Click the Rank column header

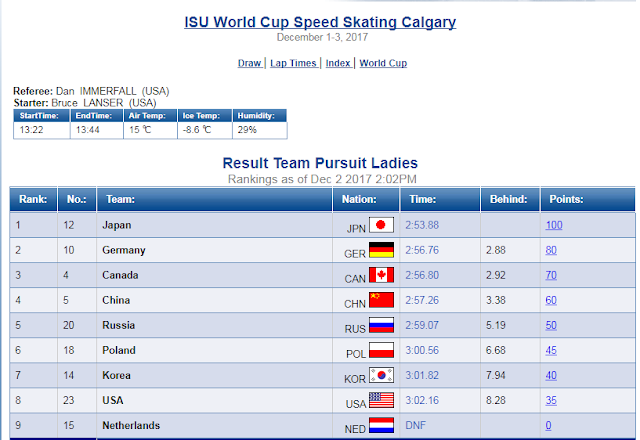(x=33, y=199)
